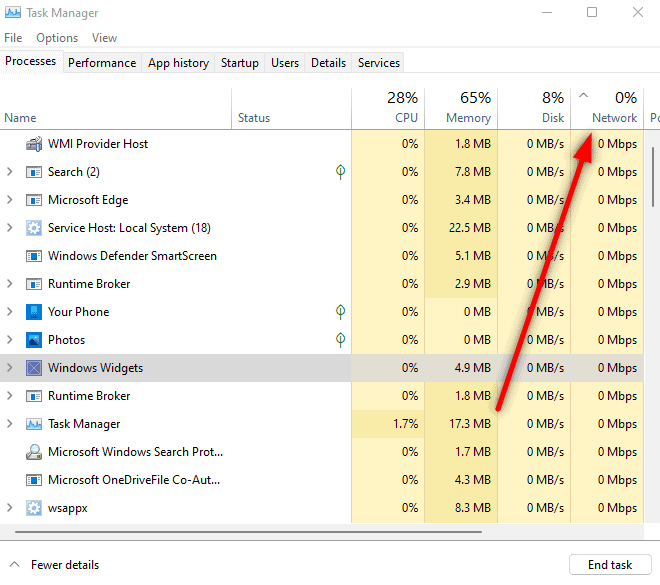This screenshot has height=585, width=660.
Task: Click the Runtime Broker icon below Windows Widgets
Action: (34, 396)
